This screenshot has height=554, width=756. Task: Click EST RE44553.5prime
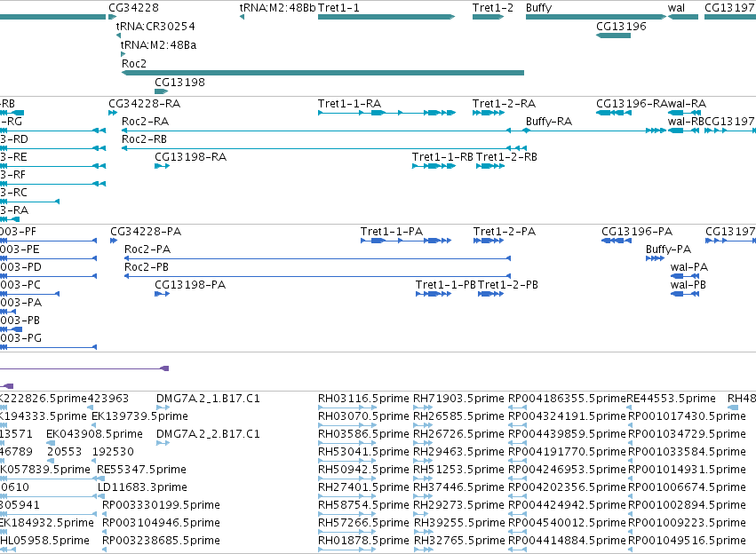pos(671,399)
